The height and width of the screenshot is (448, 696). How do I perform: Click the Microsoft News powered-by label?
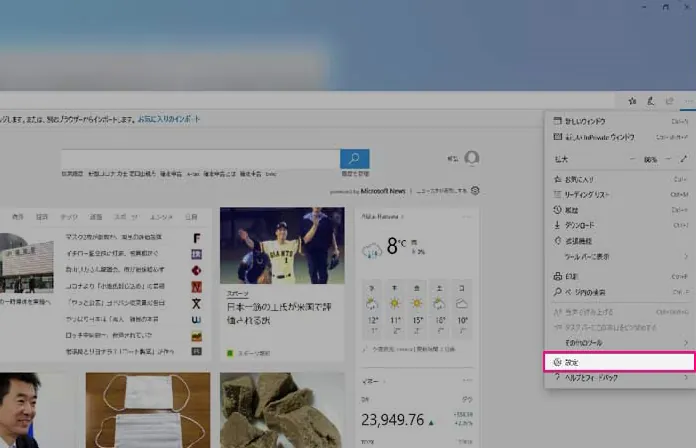click(368, 191)
